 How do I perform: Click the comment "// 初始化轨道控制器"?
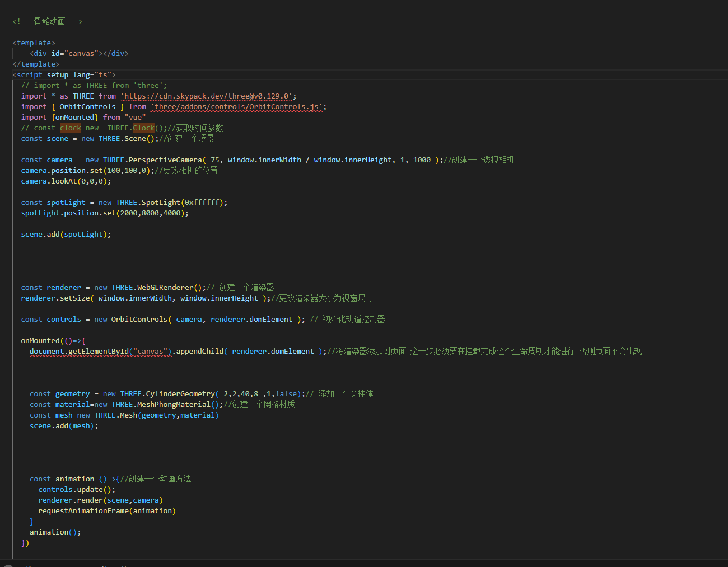[347, 320]
